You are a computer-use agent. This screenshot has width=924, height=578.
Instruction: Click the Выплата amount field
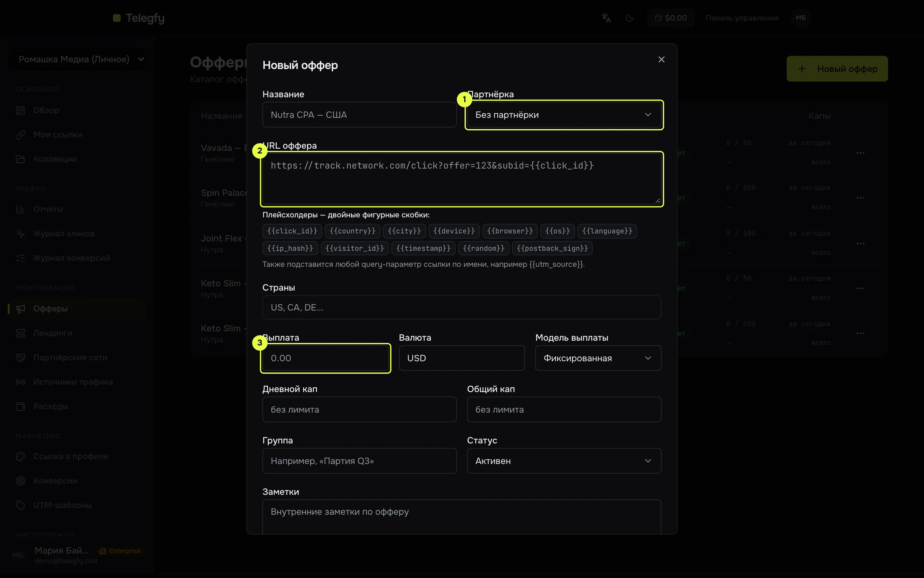click(325, 358)
